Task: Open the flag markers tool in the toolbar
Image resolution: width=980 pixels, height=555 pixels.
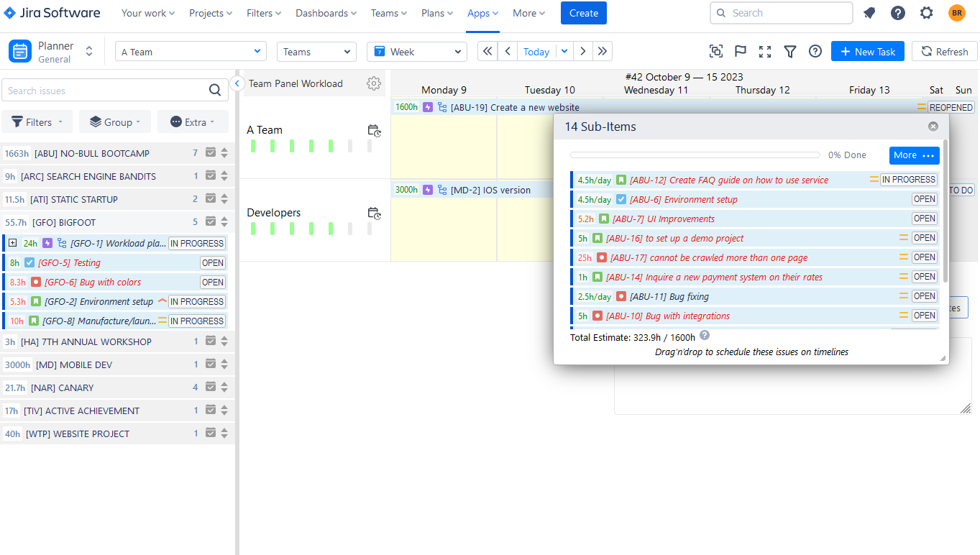Action: (740, 51)
